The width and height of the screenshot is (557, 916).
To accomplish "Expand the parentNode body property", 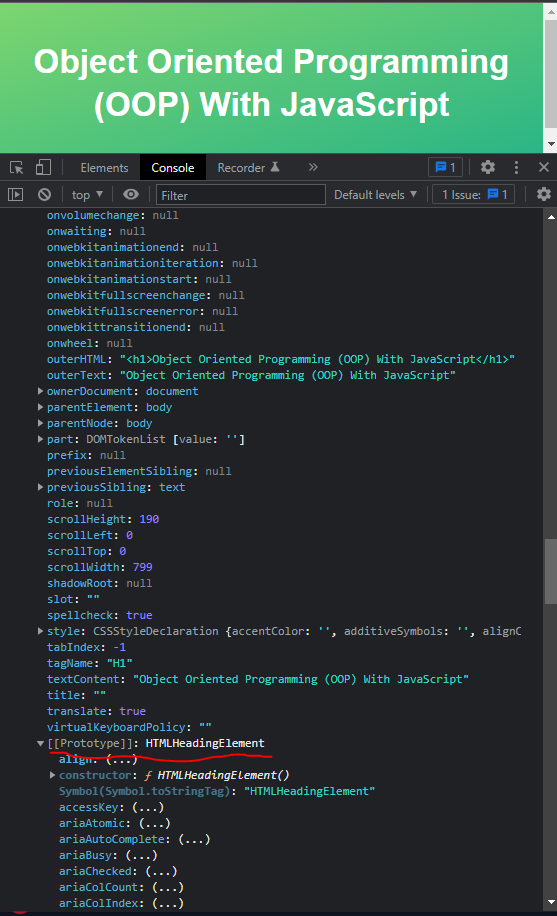I will (x=40, y=423).
